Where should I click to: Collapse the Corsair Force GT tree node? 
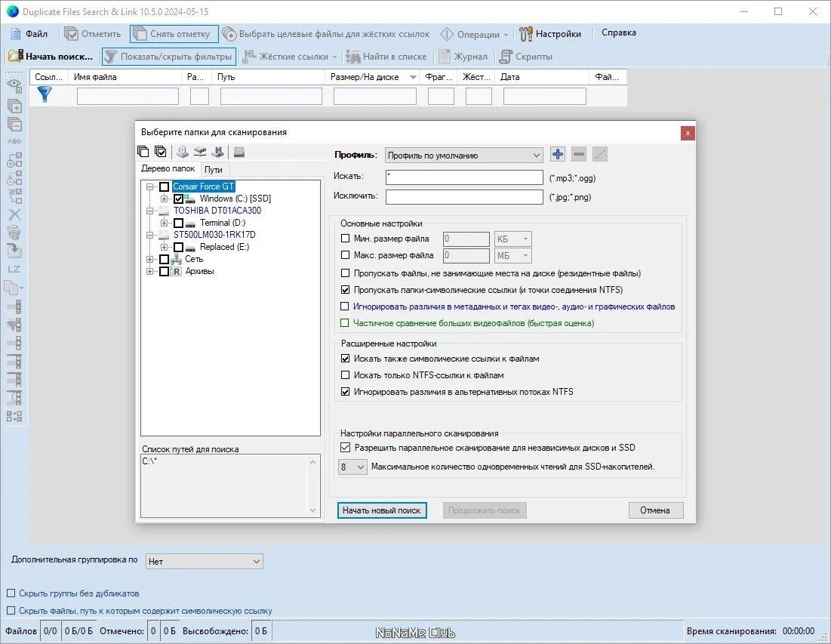150,186
